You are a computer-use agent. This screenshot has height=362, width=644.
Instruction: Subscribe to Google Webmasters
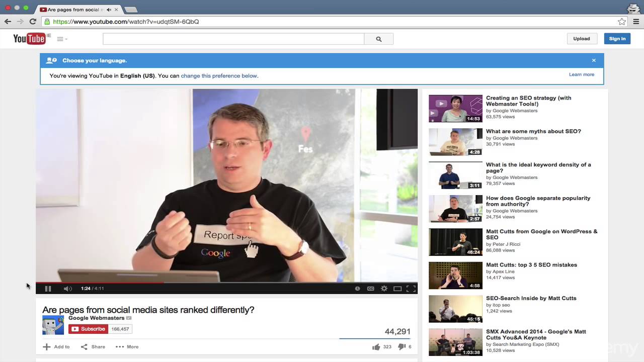pos(88,329)
